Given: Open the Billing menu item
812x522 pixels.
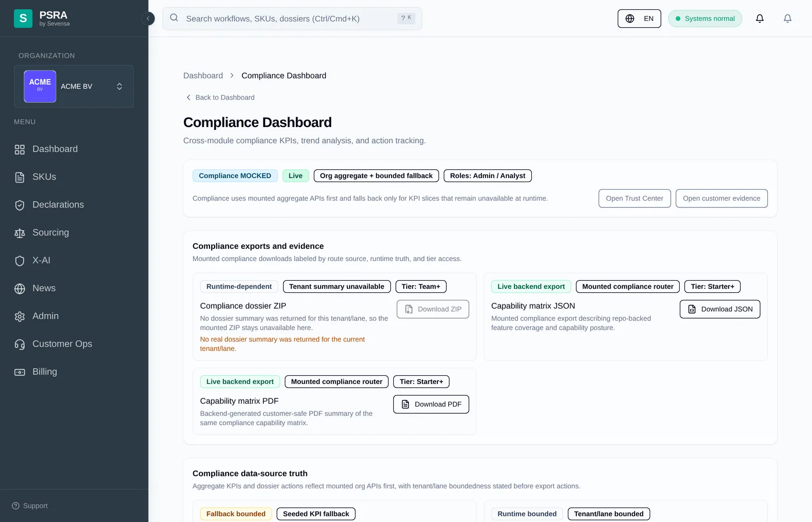Looking at the screenshot, I should 45,372.
